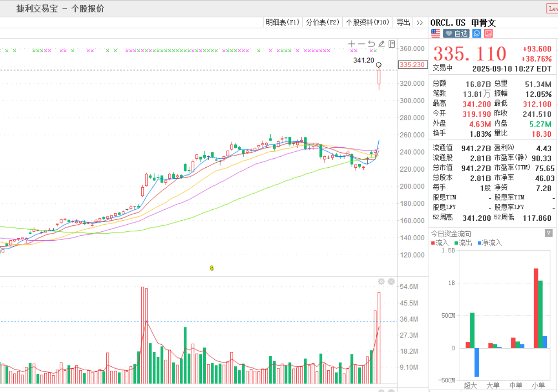Toggle 自选 favorite for ORCL
Viewport: 558px width, 392px height.
click(x=456, y=33)
